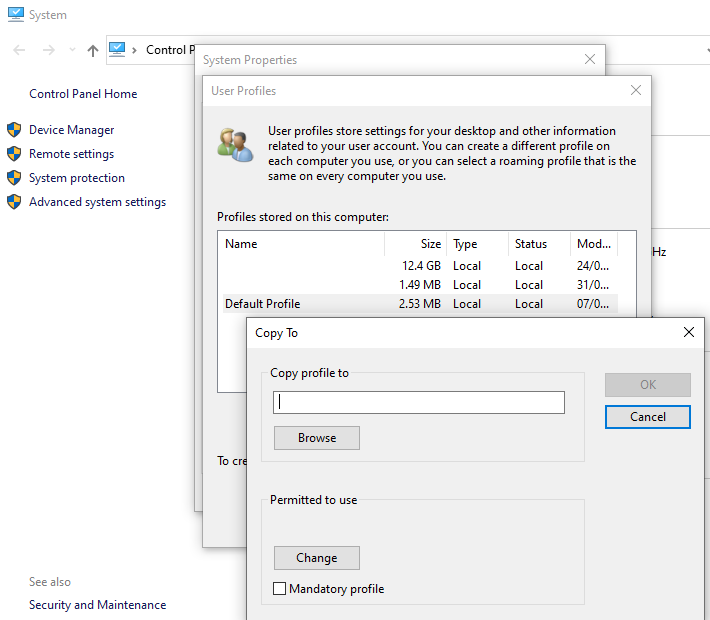The width and height of the screenshot is (710, 620).
Task: Enable the Mandatory profile checkbox
Action: click(280, 589)
